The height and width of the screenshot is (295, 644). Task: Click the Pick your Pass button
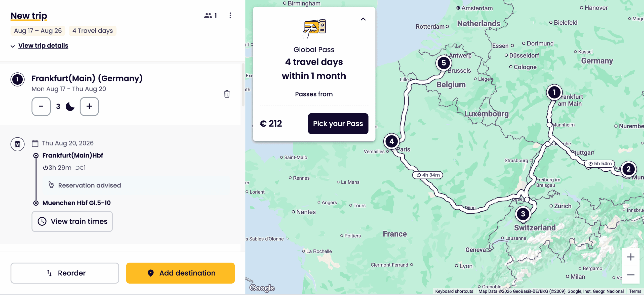[338, 124]
